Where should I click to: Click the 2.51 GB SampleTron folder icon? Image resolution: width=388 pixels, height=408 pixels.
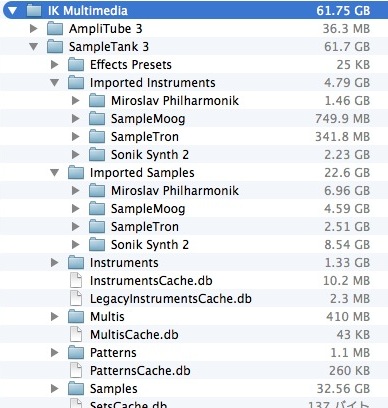click(x=97, y=227)
